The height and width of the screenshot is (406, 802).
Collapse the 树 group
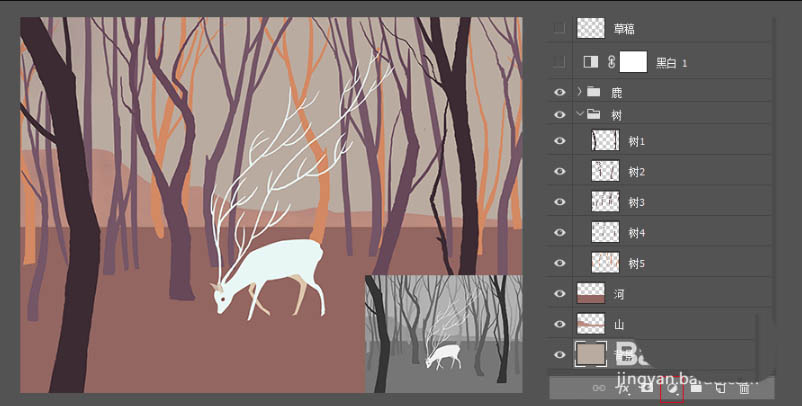pos(580,114)
